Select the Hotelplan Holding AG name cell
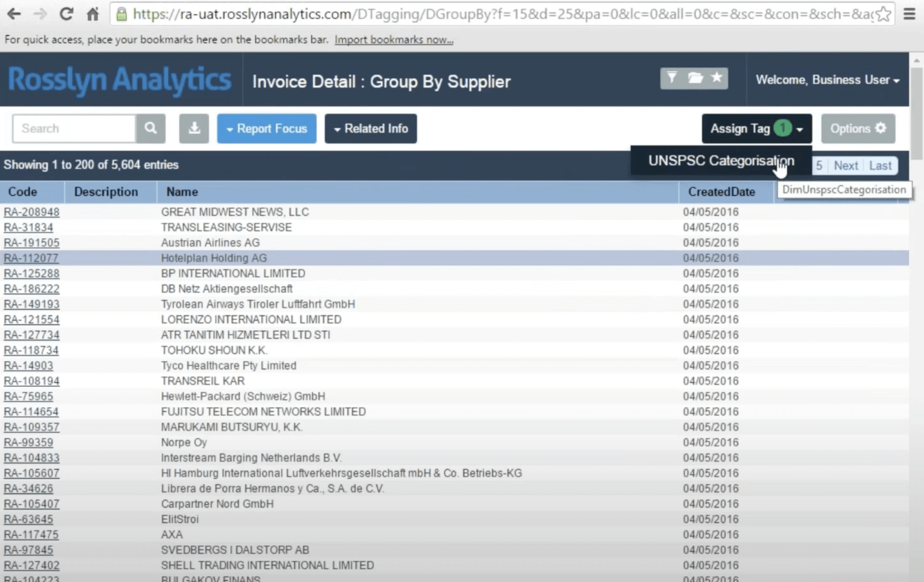This screenshot has height=582, width=924. 214,258
